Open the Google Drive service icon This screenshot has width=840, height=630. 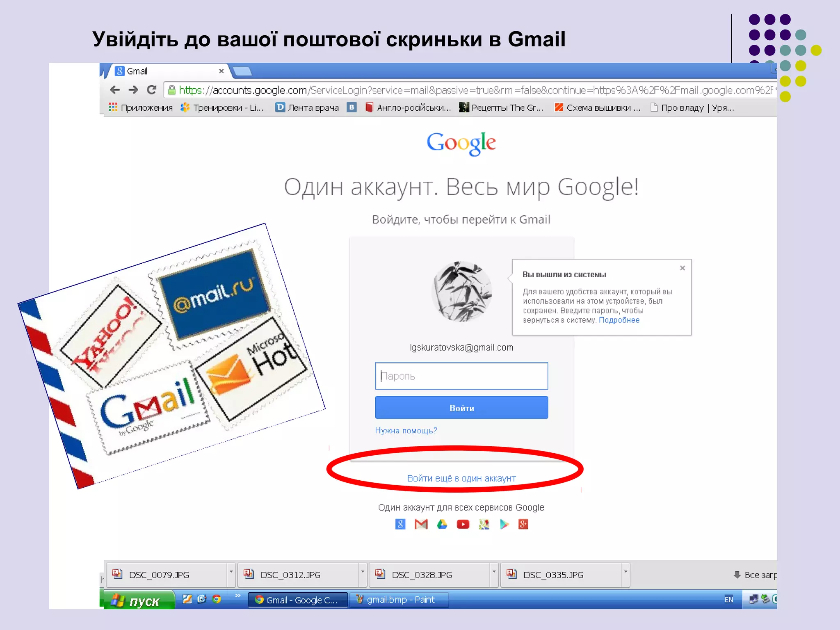pos(442,524)
